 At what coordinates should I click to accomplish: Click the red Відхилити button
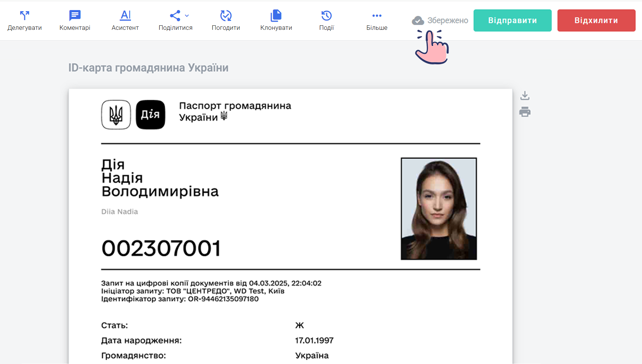[597, 20]
